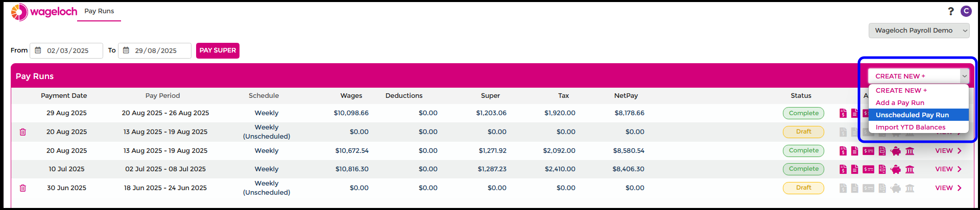Image resolution: width=980 pixels, height=210 pixels.
Task: Click the Wageloch logo
Action: coord(44,12)
